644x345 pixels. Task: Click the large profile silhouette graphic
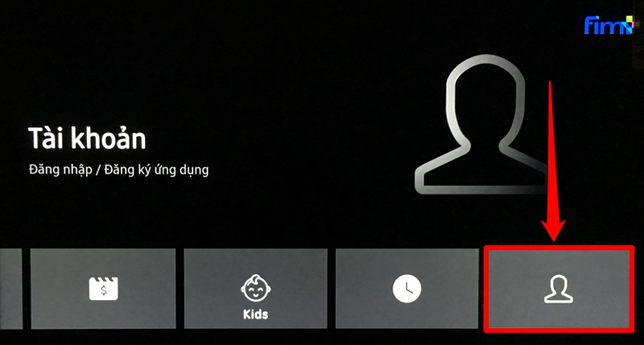[485, 125]
